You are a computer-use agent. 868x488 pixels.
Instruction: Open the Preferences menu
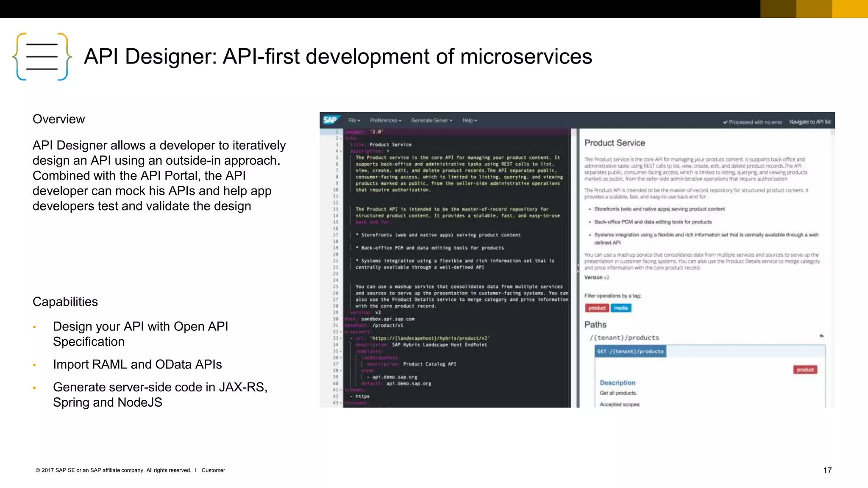(x=385, y=120)
